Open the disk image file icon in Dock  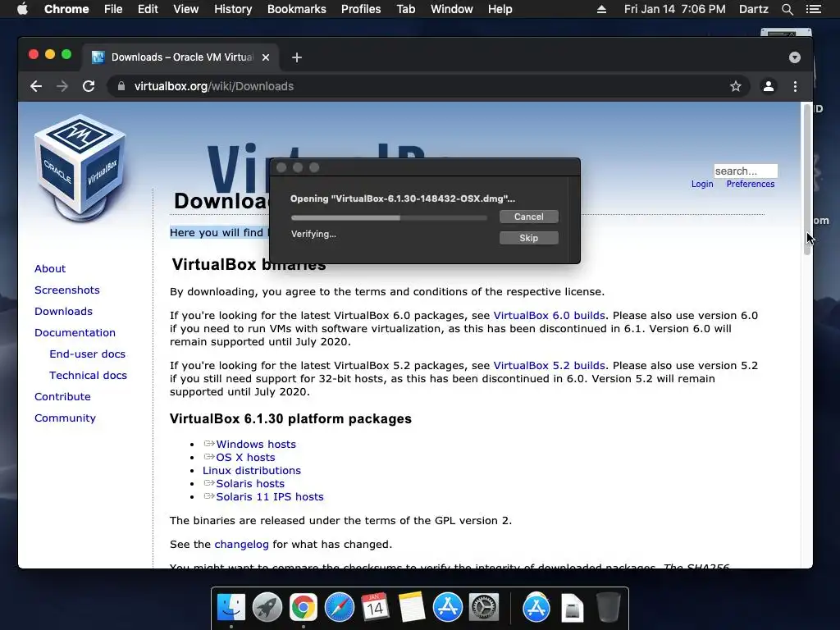coord(572,608)
